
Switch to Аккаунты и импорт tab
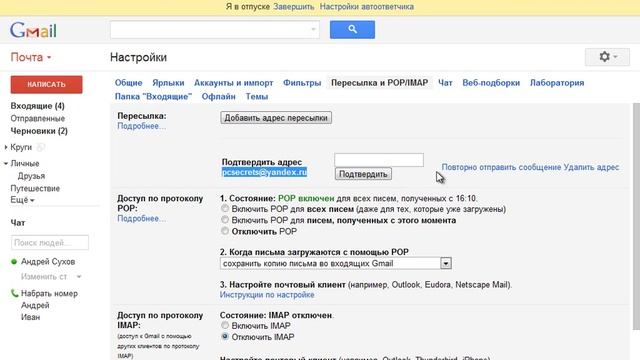click(x=233, y=83)
